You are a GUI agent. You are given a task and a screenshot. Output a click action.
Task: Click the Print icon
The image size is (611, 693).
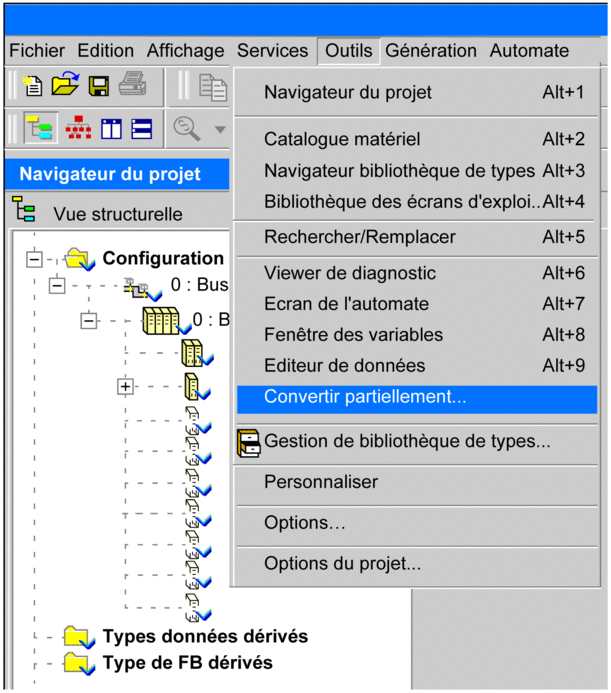[133, 87]
